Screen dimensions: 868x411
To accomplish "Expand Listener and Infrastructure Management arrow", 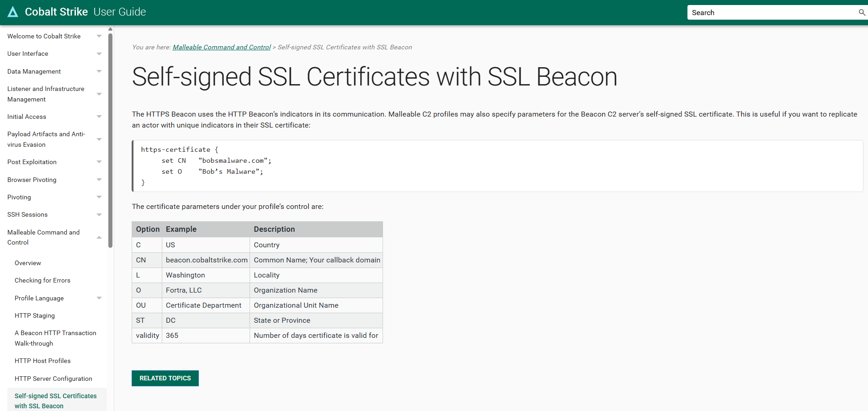I will (x=99, y=94).
